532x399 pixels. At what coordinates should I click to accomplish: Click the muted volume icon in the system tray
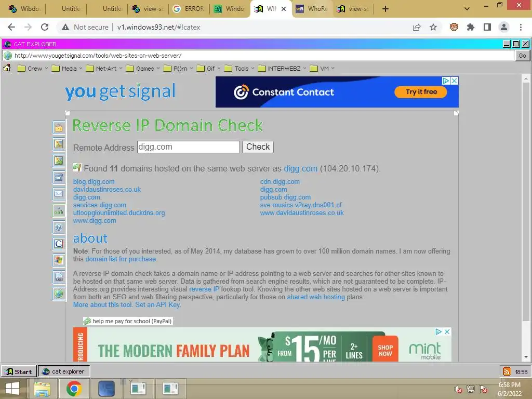[x=458, y=389]
